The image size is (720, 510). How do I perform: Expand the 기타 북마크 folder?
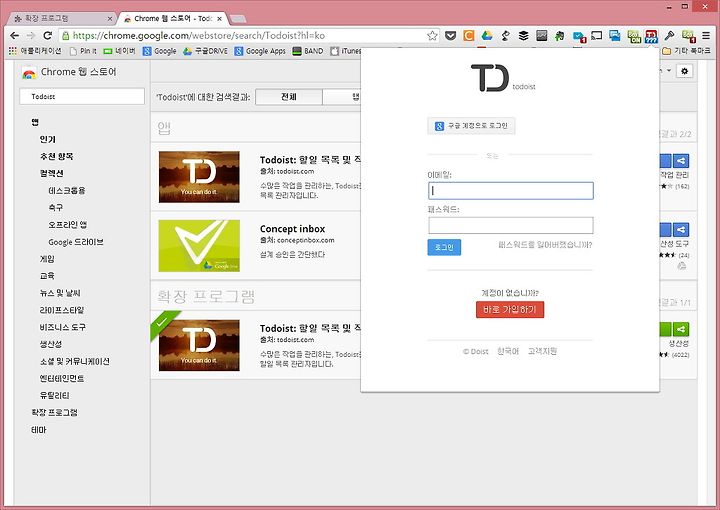click(x=686, y=51)
